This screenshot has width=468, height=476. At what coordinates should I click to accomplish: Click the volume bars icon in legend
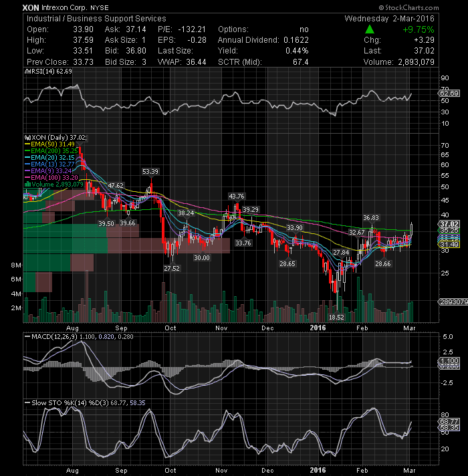click(27, 185)
